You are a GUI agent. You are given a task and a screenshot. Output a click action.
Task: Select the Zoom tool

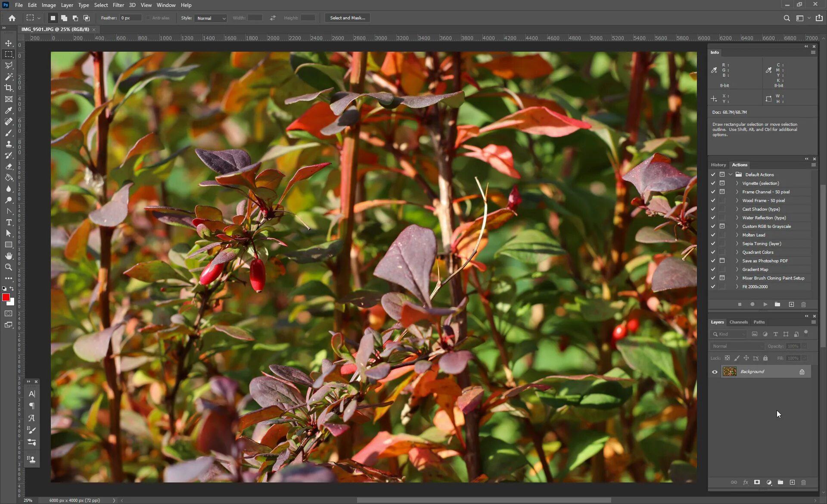[x=9, y=267]
